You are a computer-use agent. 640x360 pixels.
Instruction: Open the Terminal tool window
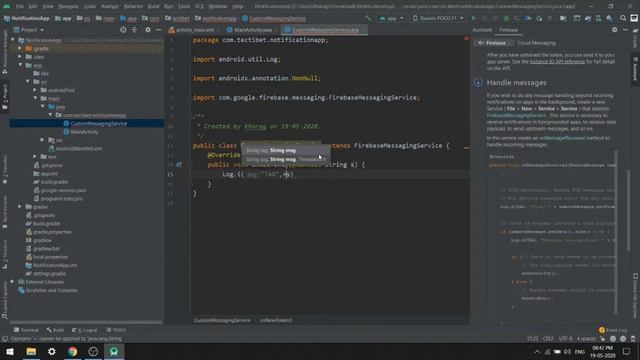(x=27, y=330)
